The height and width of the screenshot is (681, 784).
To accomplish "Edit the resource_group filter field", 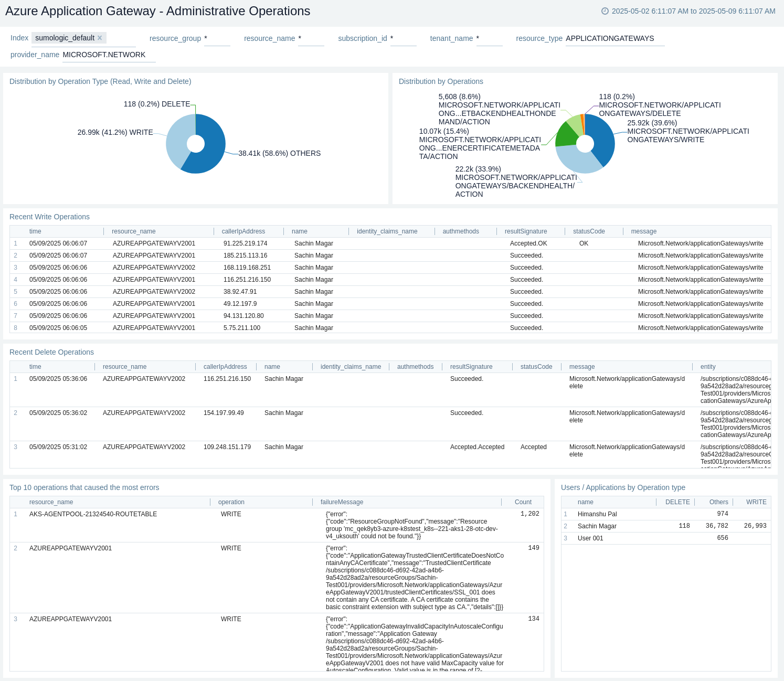I will 217,38.
